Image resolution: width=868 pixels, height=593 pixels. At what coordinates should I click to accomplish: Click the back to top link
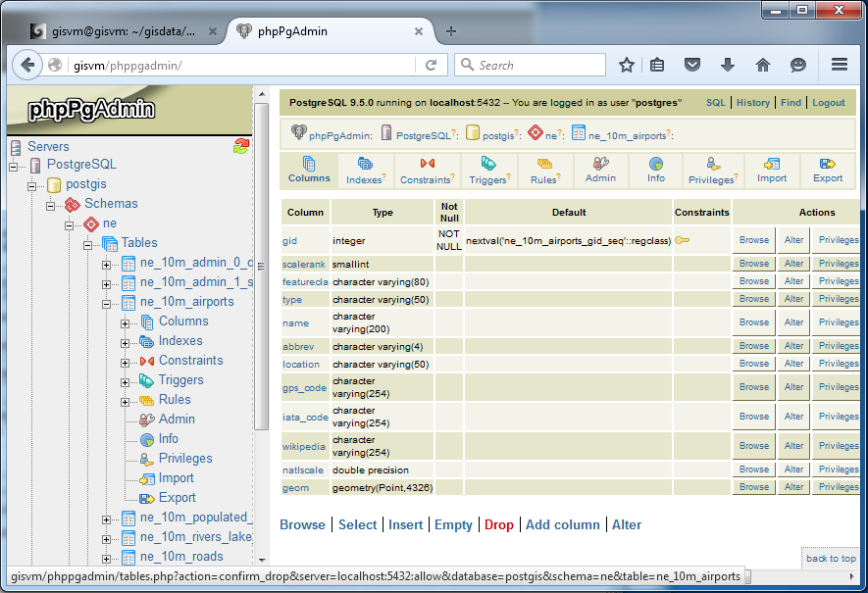click(x=831, y=558)
